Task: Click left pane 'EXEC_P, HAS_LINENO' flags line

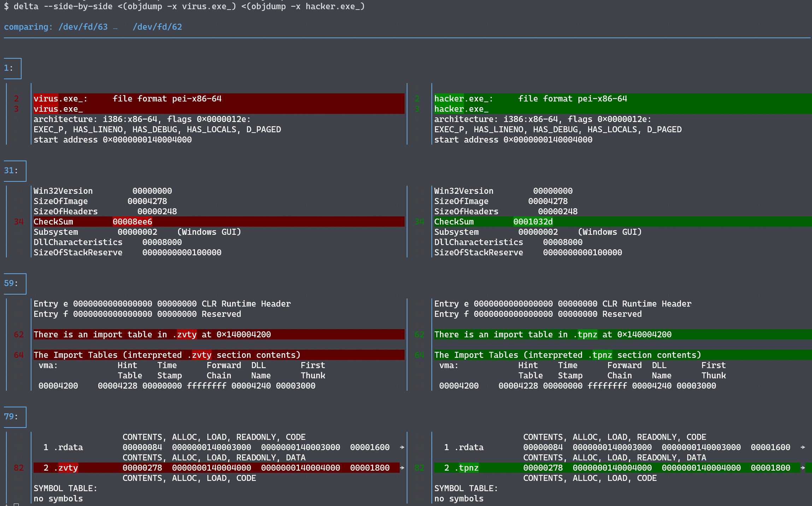Action: pos(157,129)
